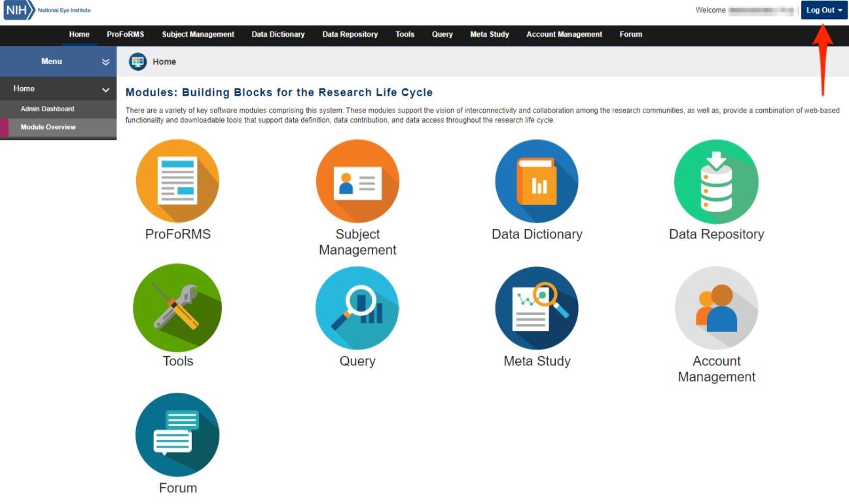
Task: Open the Tools wrench icon
Action: [177, 308]
